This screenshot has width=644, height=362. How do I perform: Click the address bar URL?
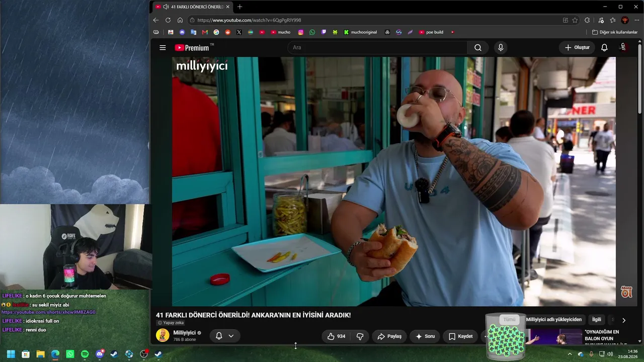[250, 20]
